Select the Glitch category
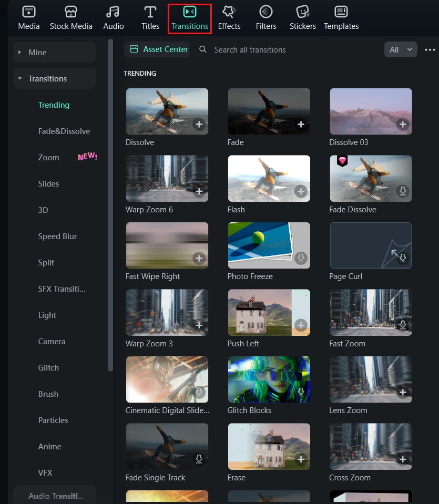Screen dimensions: 439x504 (x=48, y=368)
